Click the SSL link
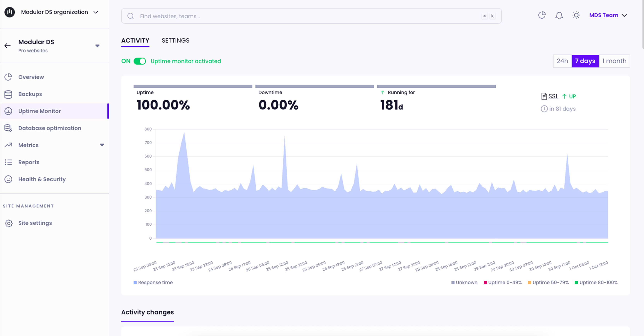 tap(553, 96)
